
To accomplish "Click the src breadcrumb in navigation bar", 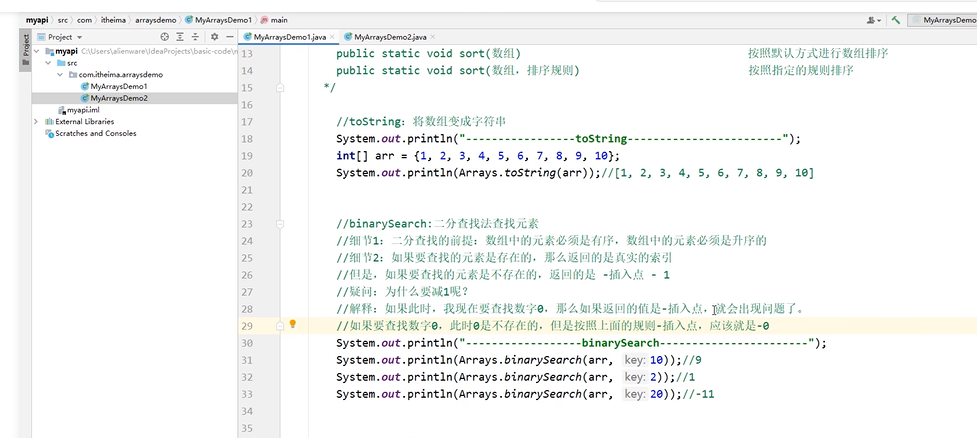I will [x=63, y=20].
